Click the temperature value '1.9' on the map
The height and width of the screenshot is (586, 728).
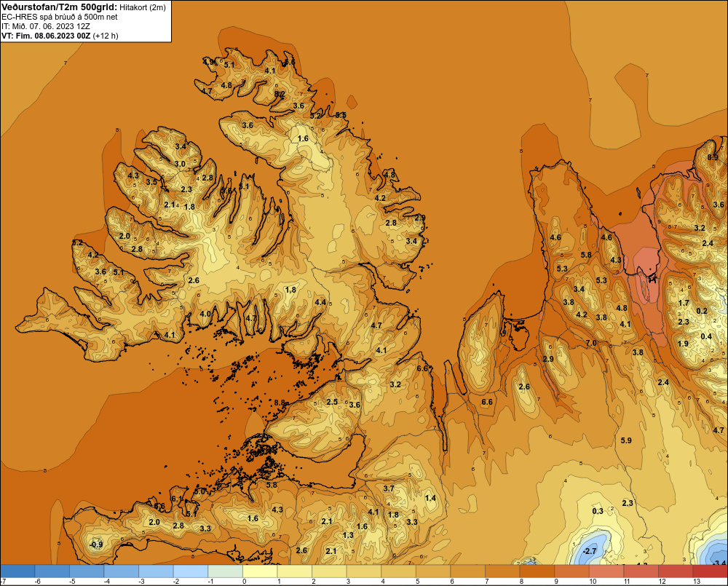[683, 344]
